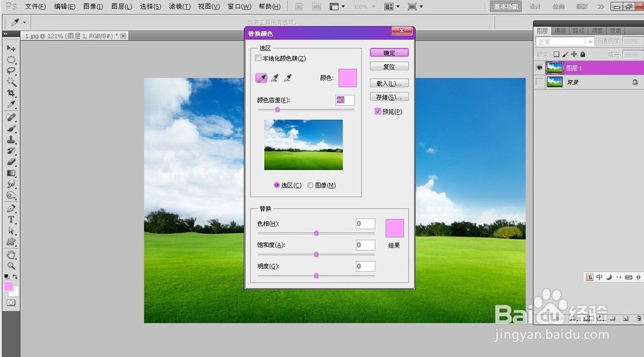Click the lock-all padlock icon

[x=582, y=54]
